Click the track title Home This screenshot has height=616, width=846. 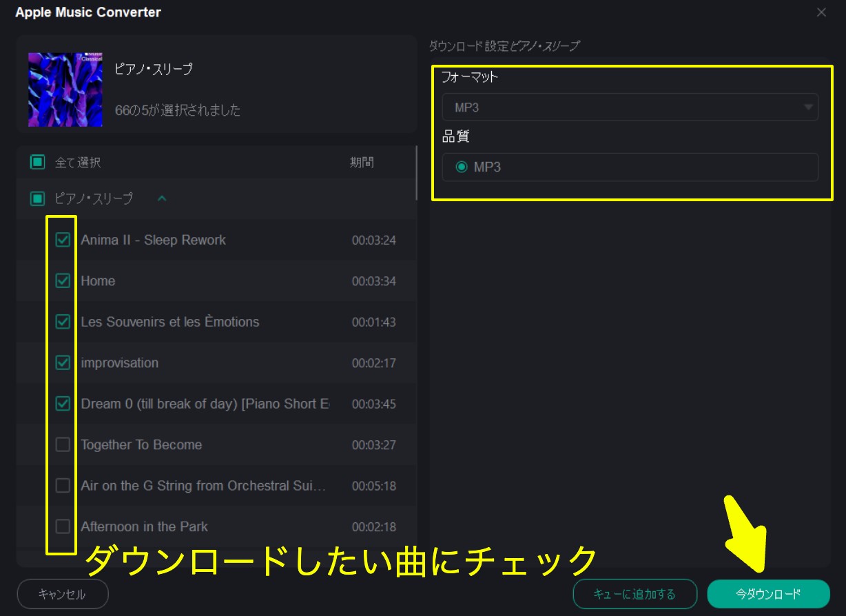pyautogui.click(x=98, y=280)
